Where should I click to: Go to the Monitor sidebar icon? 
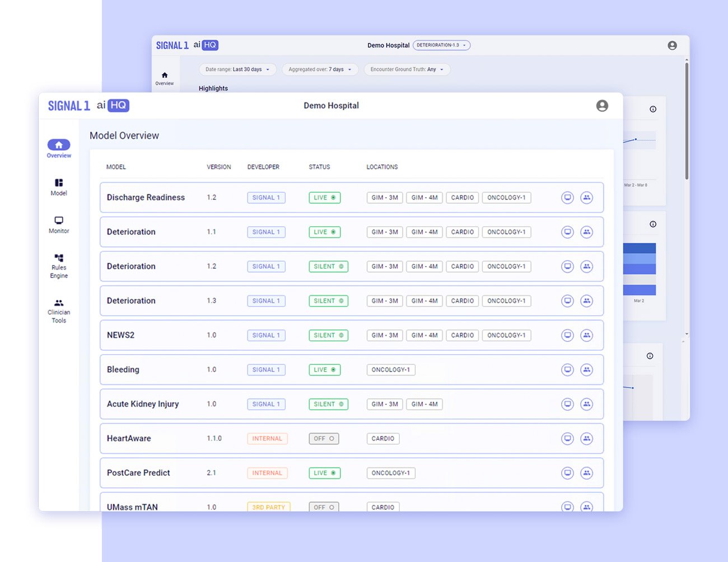click(59, 224)
